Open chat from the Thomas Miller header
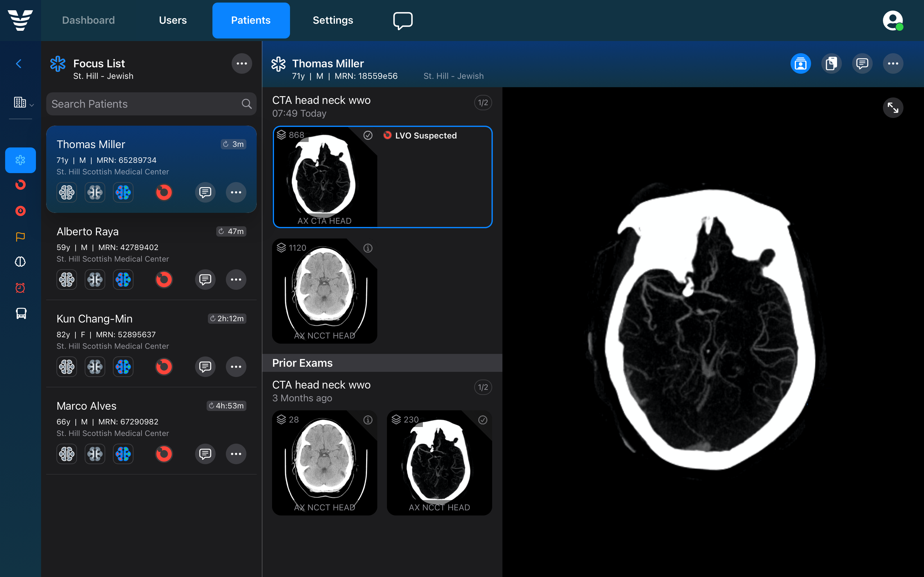924x577 pixels. click(x=862, y=63)
